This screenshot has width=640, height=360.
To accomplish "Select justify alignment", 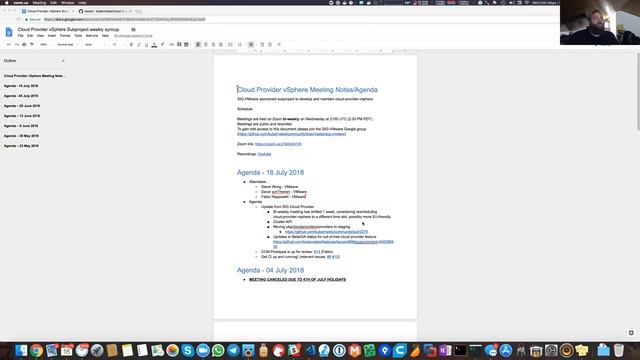I will tap(221, 44).
